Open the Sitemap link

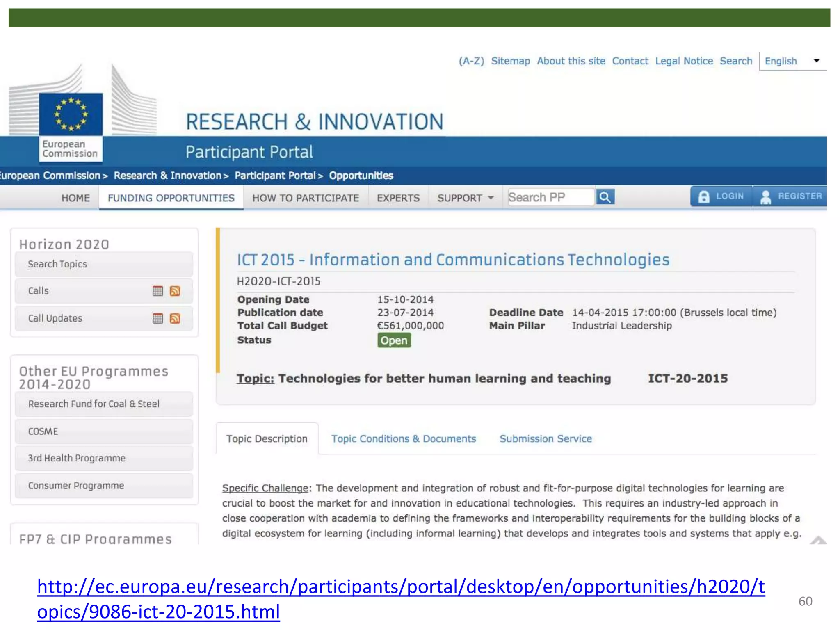click(x=511, y=61)
